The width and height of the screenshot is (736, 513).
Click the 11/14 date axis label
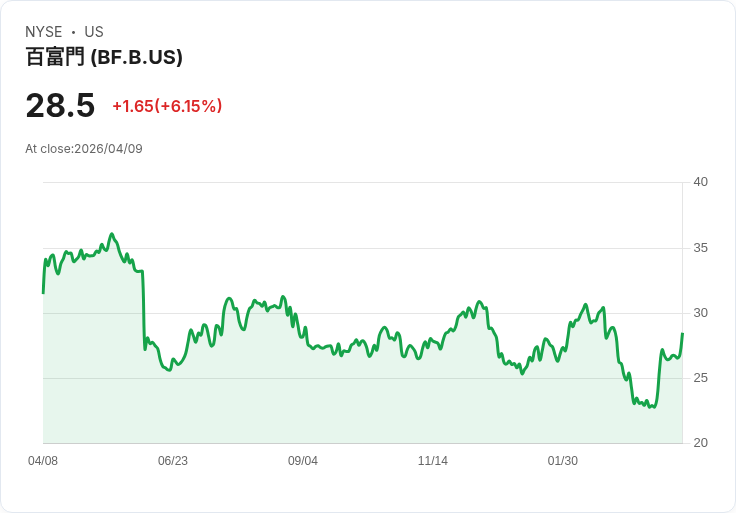click(x=433, y=460)
